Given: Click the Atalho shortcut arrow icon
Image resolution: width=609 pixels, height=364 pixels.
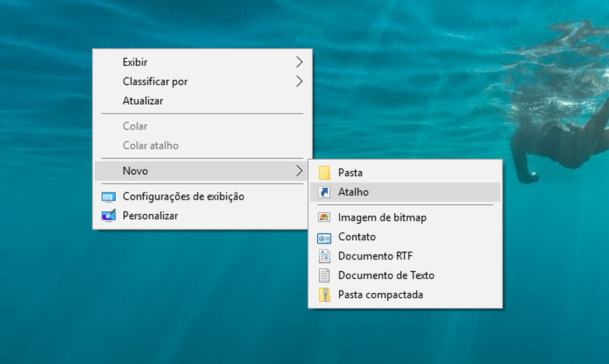Looking at the screenshot, I should (x=324, y=192).
